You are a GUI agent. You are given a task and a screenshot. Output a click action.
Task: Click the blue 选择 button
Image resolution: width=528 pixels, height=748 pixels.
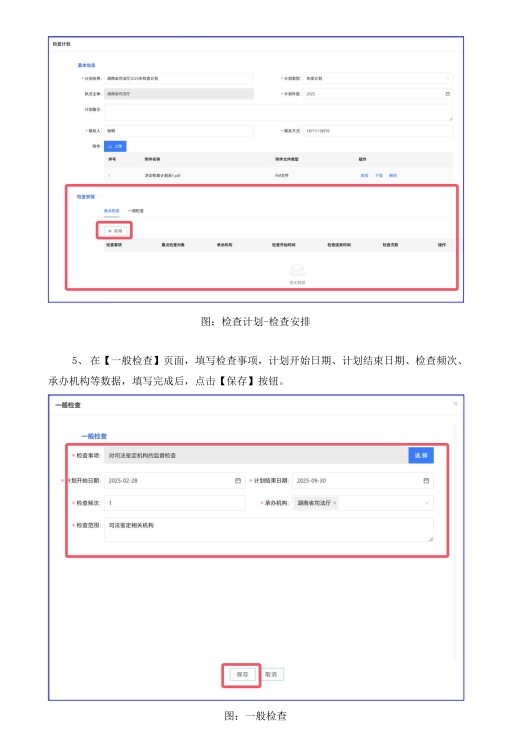(421, 456)
